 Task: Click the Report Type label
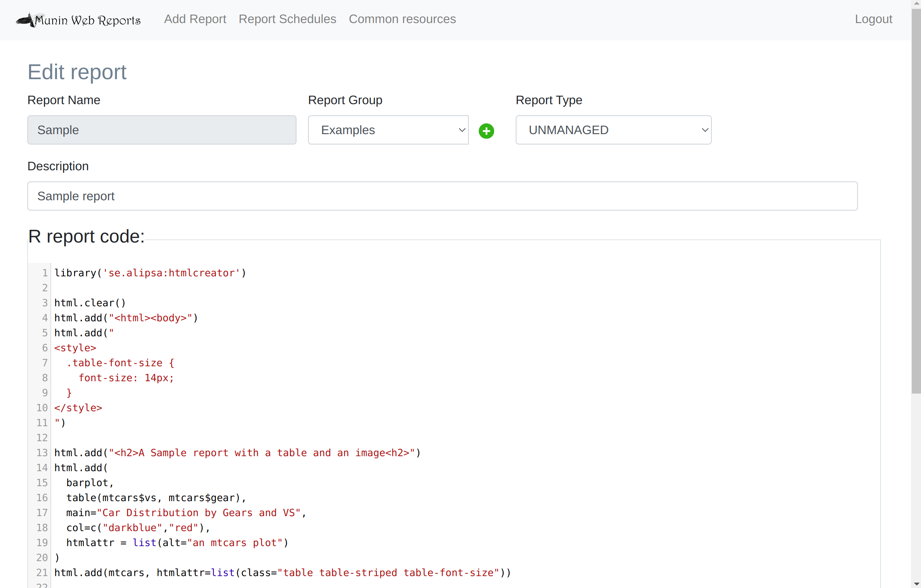tap(549, 100)
